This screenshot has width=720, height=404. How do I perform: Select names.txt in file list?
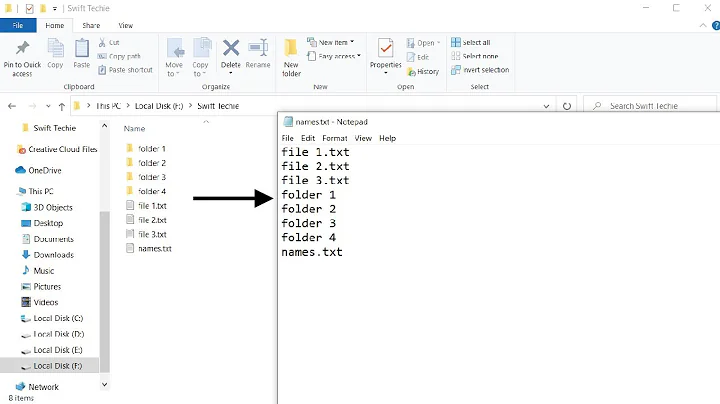point(149,248)
